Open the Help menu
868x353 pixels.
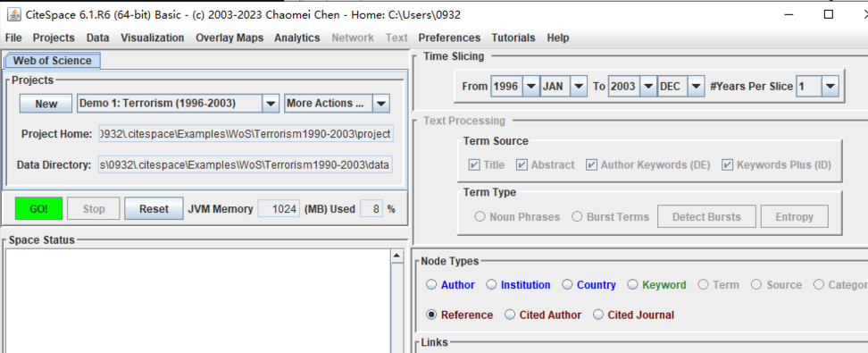point(558,38)
